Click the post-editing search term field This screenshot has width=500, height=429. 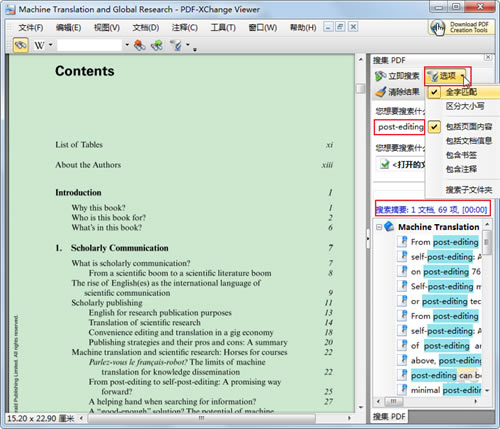400,127
